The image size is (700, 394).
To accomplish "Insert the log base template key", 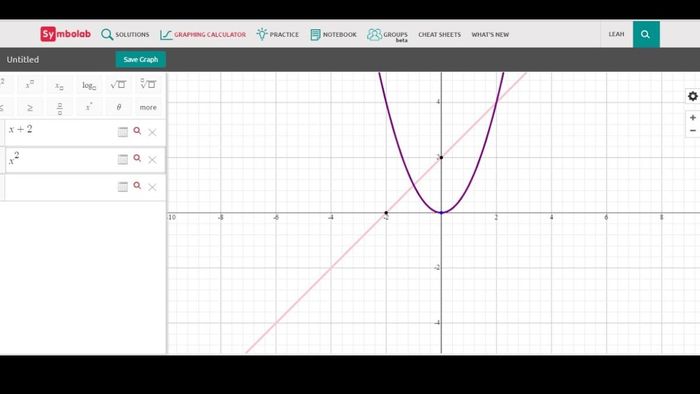I will (89, 85).
